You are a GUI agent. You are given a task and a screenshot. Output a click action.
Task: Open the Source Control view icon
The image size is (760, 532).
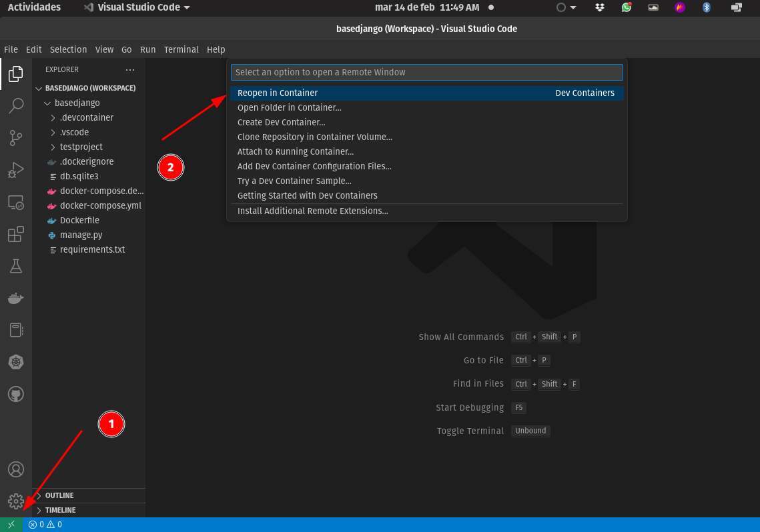click(x=16, y=138)
